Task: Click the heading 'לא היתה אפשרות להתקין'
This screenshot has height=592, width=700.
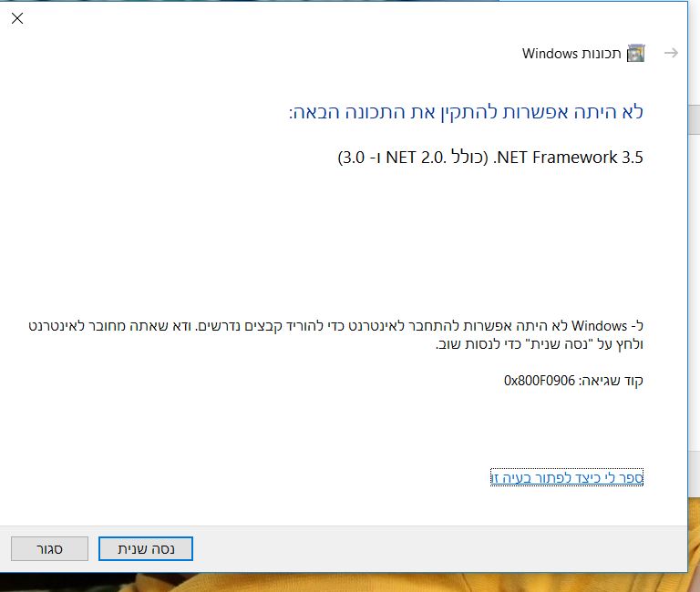Action: pos(541,111)
